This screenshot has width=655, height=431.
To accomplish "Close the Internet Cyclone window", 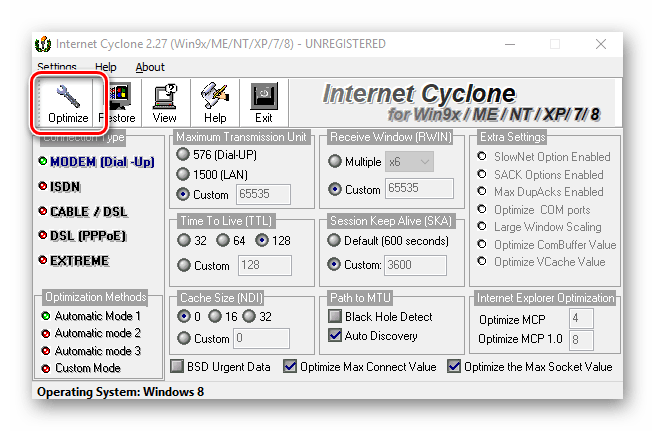I will pyautogui.click(x=601, y=44).
